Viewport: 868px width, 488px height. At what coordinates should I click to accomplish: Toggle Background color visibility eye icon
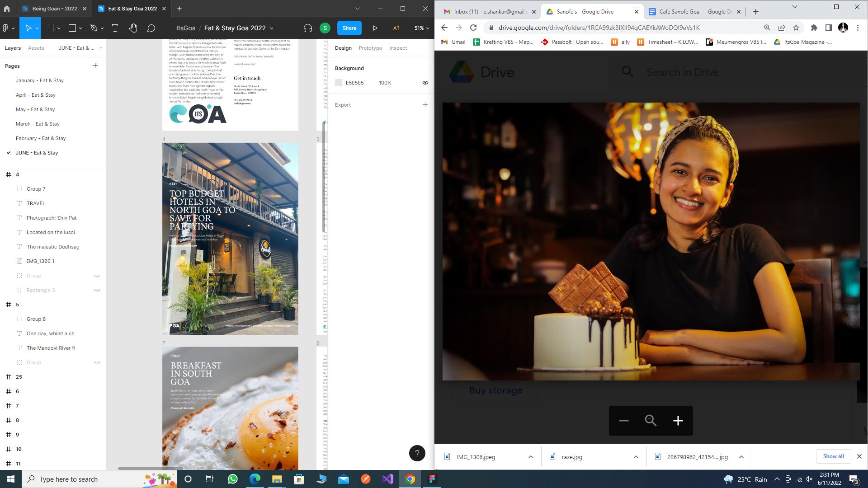tap(425, 83)
